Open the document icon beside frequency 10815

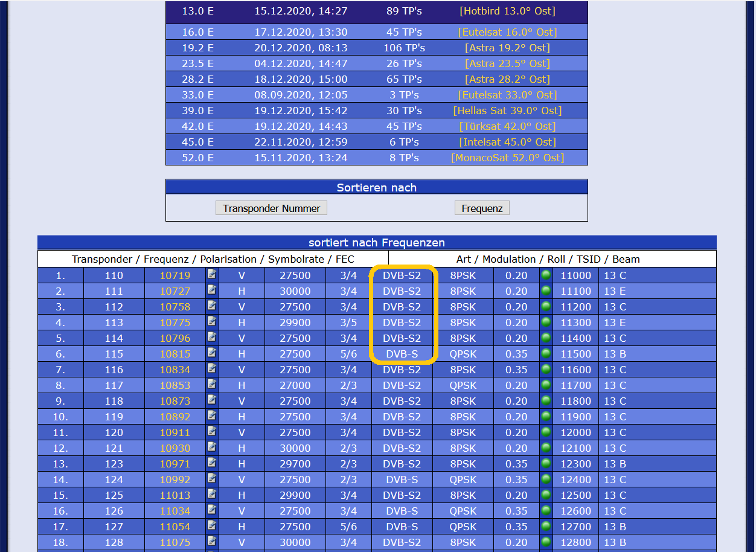point(212,353)
